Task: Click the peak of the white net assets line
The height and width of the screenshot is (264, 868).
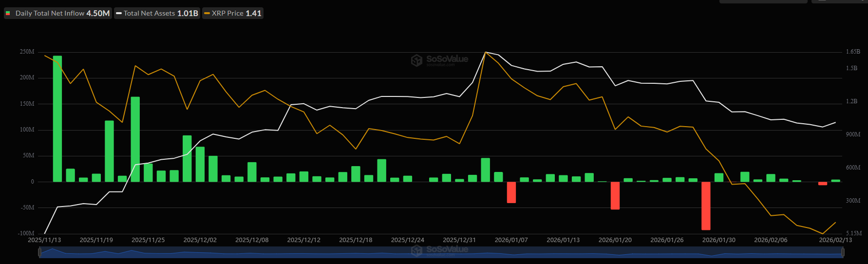Action: (x=486, y=52)
